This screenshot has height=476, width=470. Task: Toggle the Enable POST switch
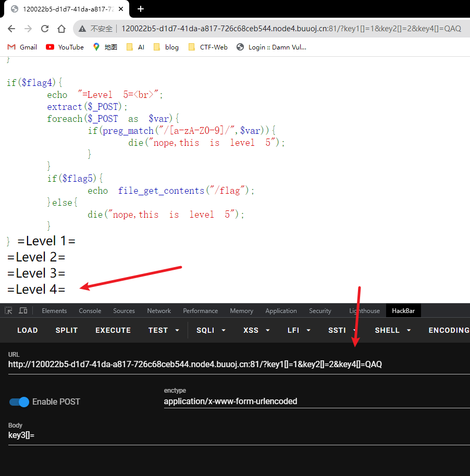pos(19,402)
